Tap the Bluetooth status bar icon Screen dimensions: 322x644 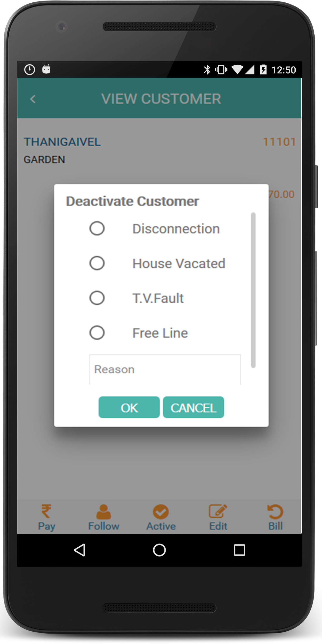pyautogui.click(x=207, y=70)
